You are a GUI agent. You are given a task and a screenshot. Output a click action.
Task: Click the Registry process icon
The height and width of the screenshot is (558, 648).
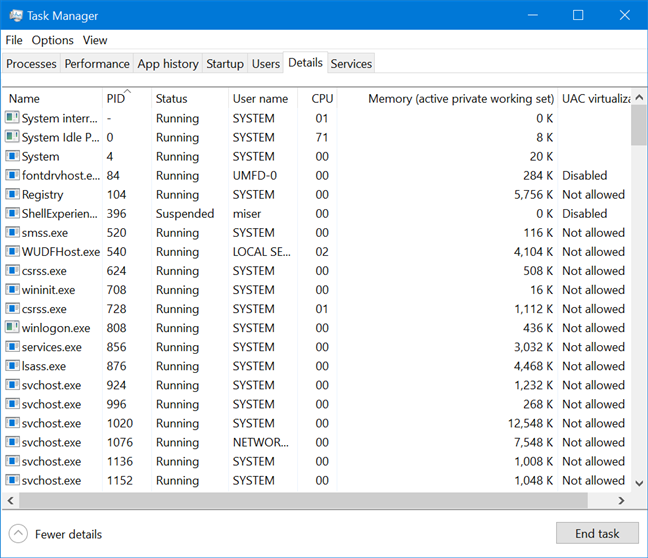[x=12, y=194]
